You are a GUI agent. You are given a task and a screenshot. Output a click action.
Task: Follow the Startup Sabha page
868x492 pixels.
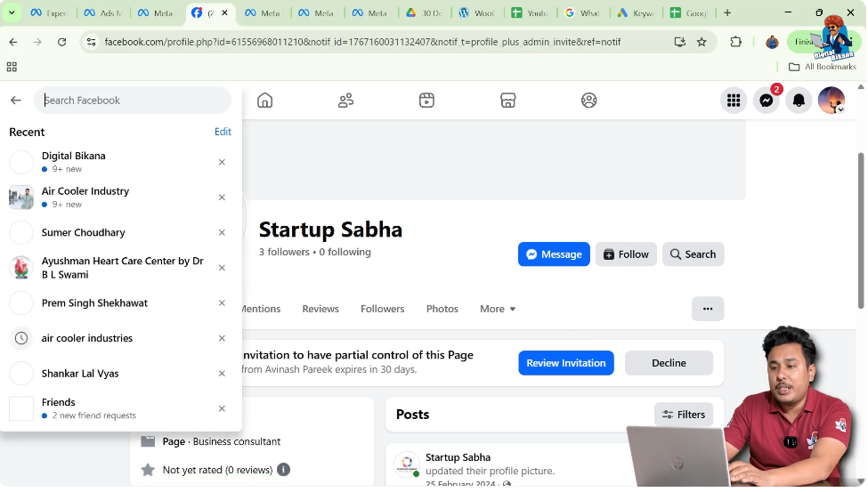point(627,254)
